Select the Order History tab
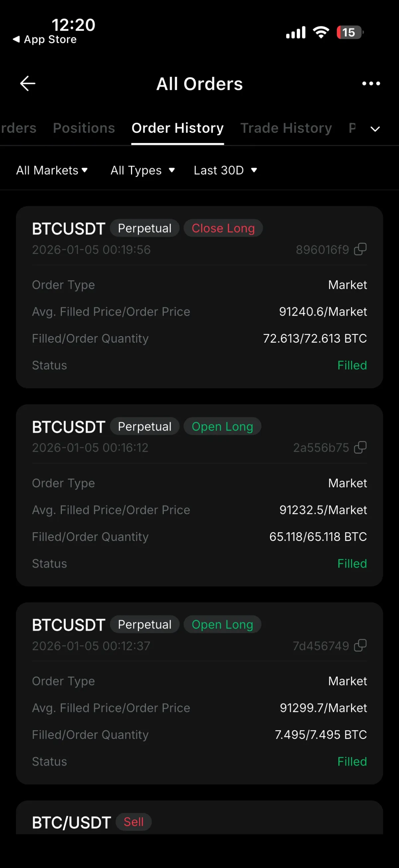399x868 pixels. (178, 128)
